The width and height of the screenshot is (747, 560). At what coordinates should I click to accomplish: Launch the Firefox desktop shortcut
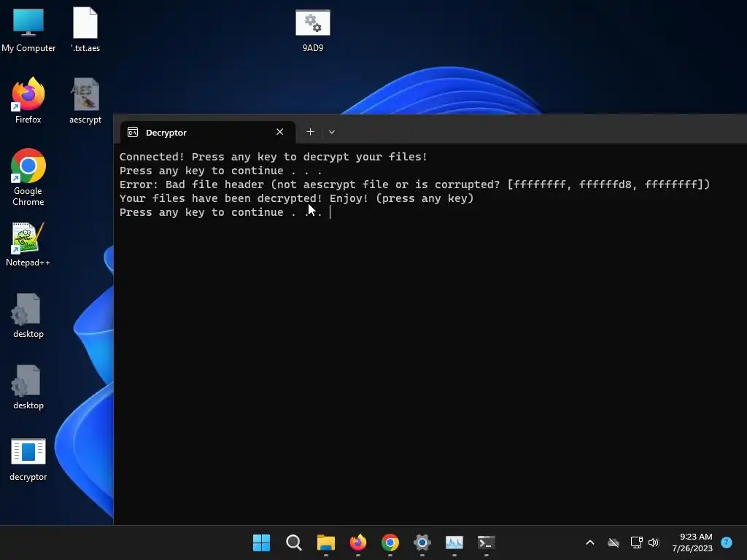pos(28,101)
